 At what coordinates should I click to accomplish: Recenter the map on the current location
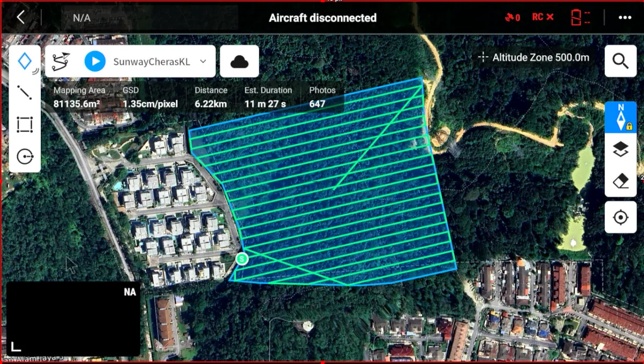coord(621,218)
